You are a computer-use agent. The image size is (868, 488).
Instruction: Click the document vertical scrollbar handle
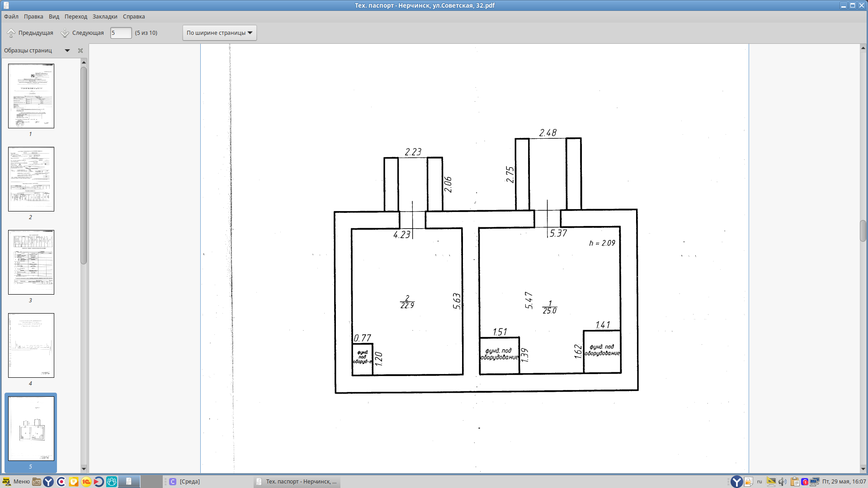[x=863, y=231]
